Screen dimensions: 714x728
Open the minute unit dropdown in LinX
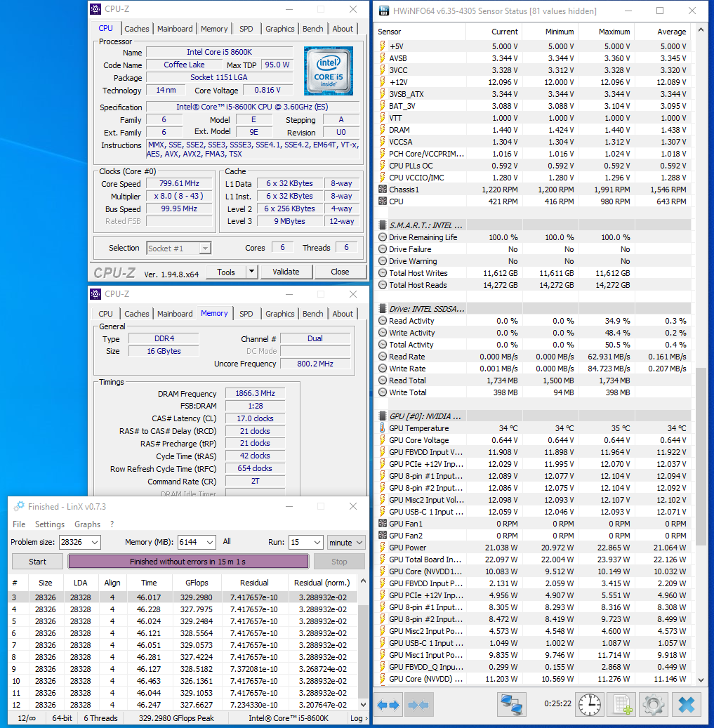[x=346, y=542]
